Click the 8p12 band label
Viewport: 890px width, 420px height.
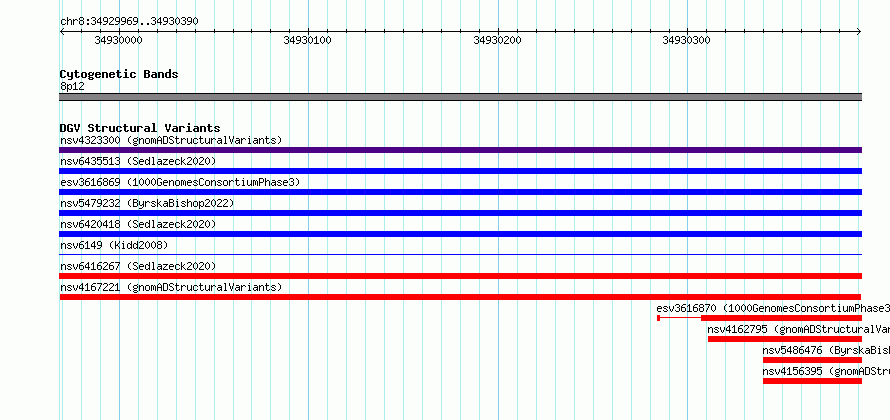pos(72,87)
